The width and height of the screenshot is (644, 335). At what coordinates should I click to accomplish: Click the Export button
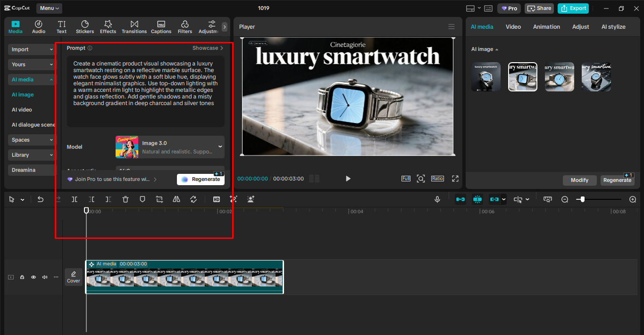[x=573, y=8]
